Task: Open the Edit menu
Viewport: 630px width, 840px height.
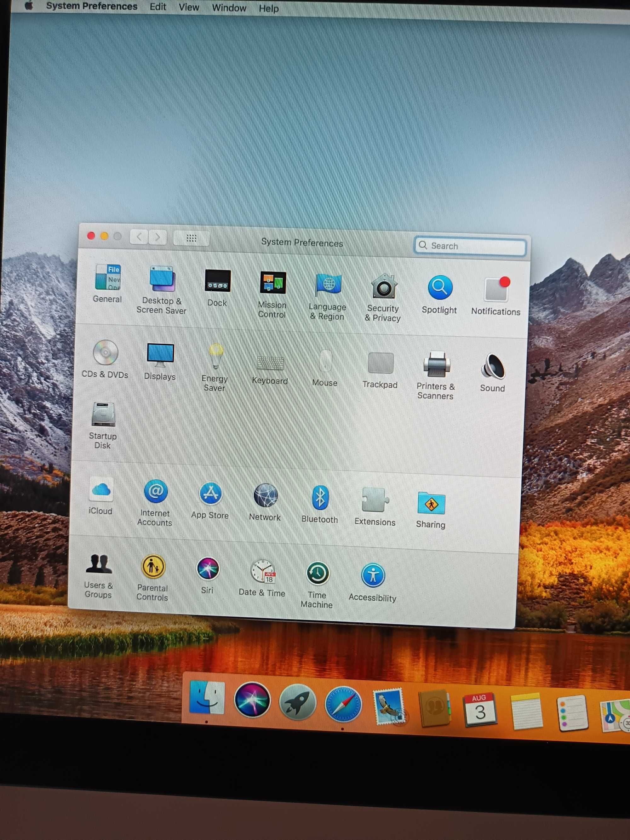Action: coord(157,7)
